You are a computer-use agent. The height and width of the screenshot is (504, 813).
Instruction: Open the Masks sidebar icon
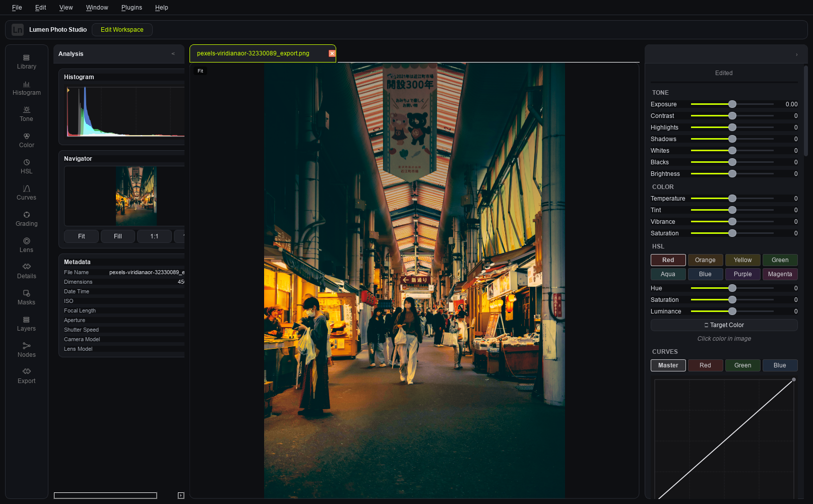tap(27, 297)
